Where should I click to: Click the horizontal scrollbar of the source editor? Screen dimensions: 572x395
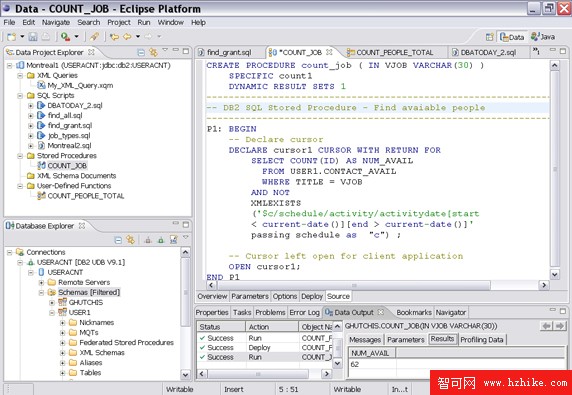[354, 286]
